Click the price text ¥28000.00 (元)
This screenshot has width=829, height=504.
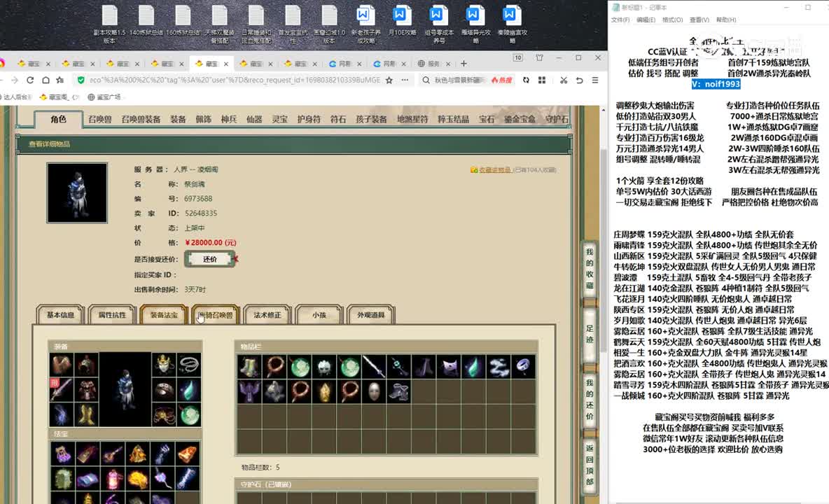[211, 242]
